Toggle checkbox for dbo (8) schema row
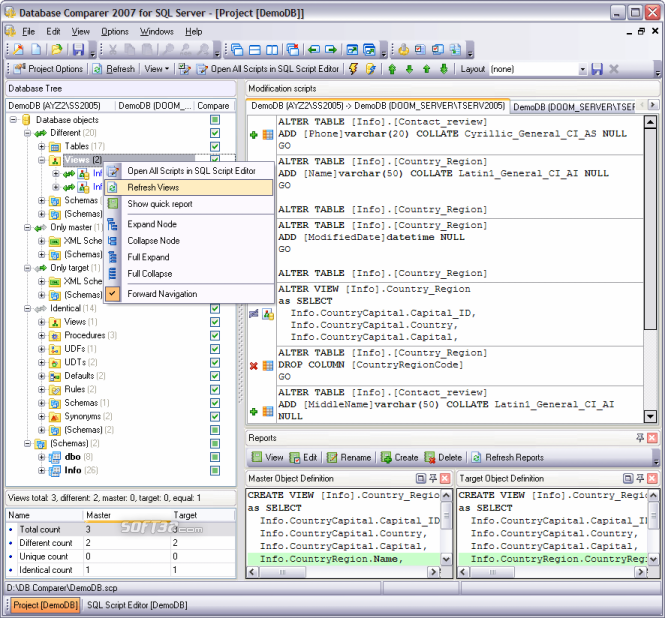This screenshot has height=618, width=665. tap(215, 457)
